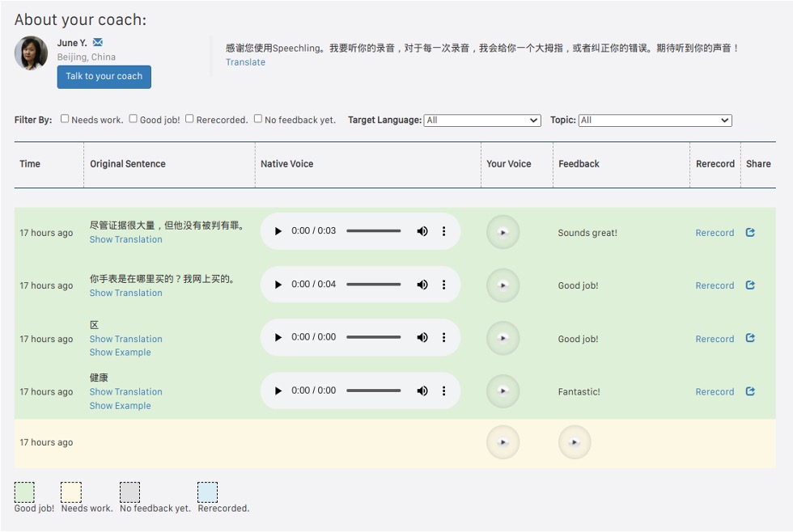Play coach feedback audio in the yellow row

[x=575, y=442]
